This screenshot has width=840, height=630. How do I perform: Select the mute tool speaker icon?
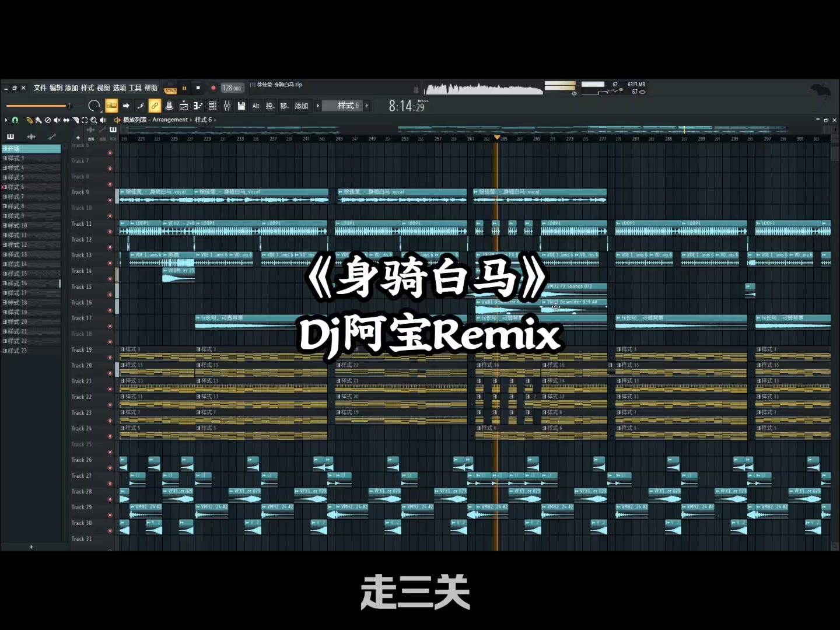tap(57, 120)
